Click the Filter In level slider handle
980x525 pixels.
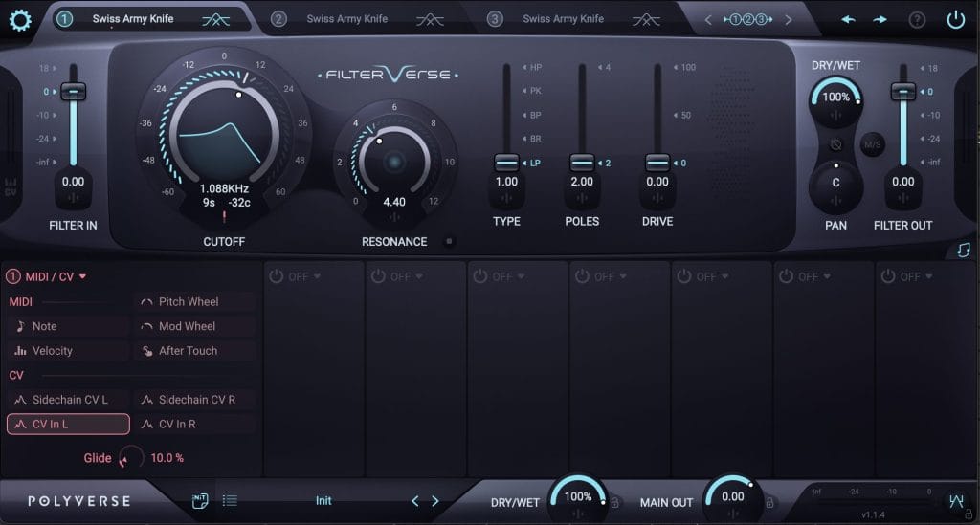click(73, 92)
